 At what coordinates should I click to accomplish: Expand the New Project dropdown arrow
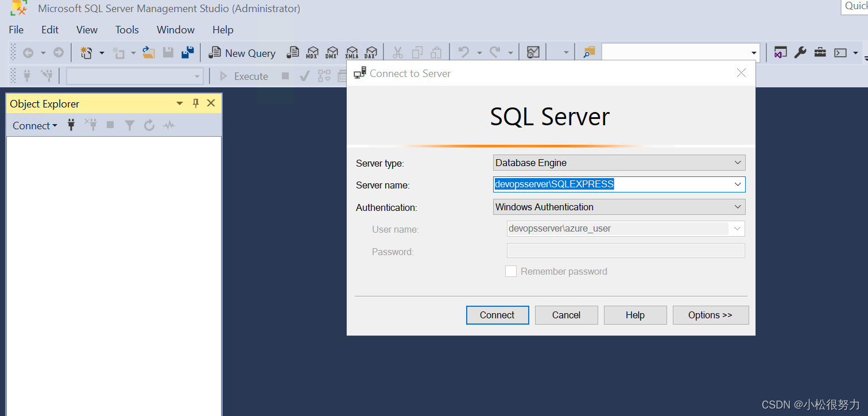coord(102,53)
